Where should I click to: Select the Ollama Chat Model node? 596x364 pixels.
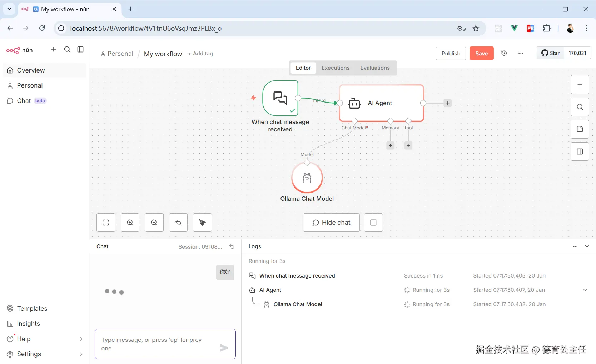tap(307, 178)
